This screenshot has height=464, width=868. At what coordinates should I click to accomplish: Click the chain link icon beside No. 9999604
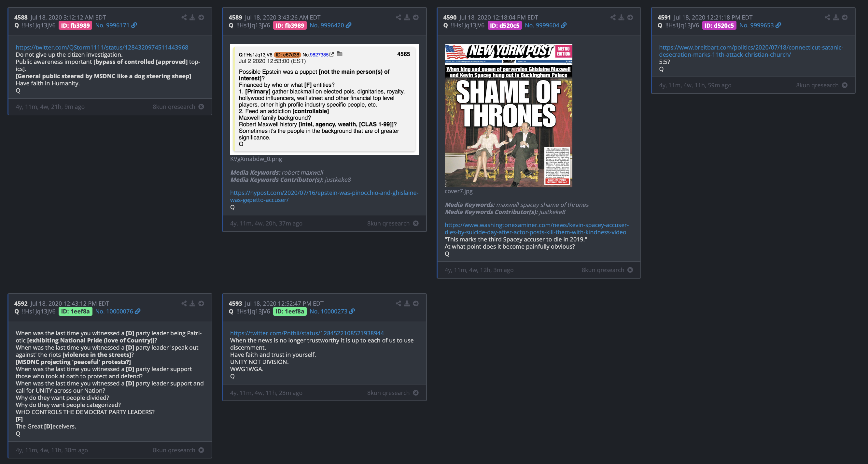[x=564, y=25]
